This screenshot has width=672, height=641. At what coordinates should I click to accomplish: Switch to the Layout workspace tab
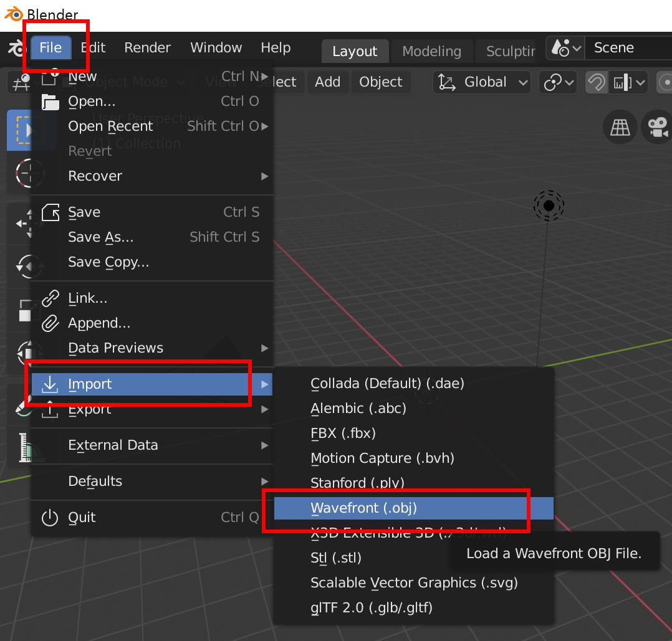355,51
